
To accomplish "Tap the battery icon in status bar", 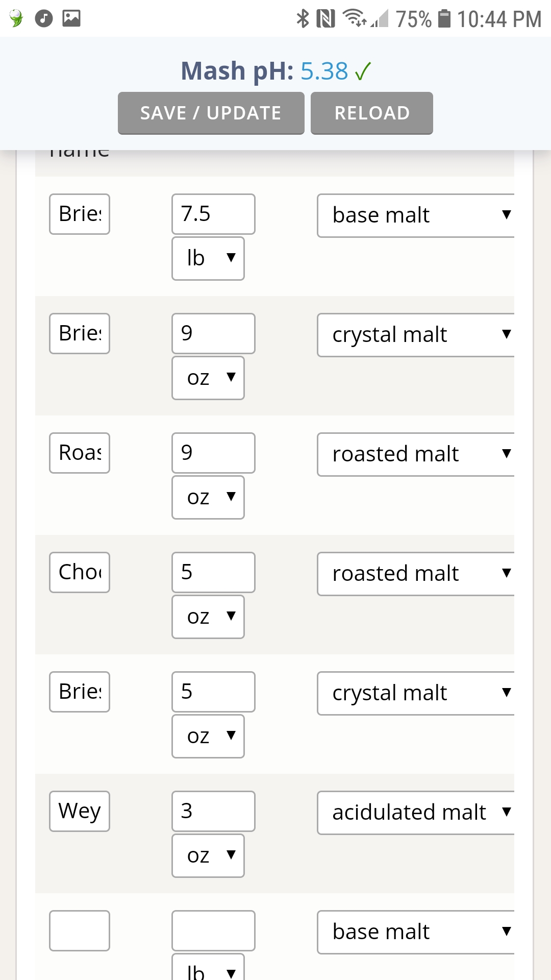I will coord(445,18).
